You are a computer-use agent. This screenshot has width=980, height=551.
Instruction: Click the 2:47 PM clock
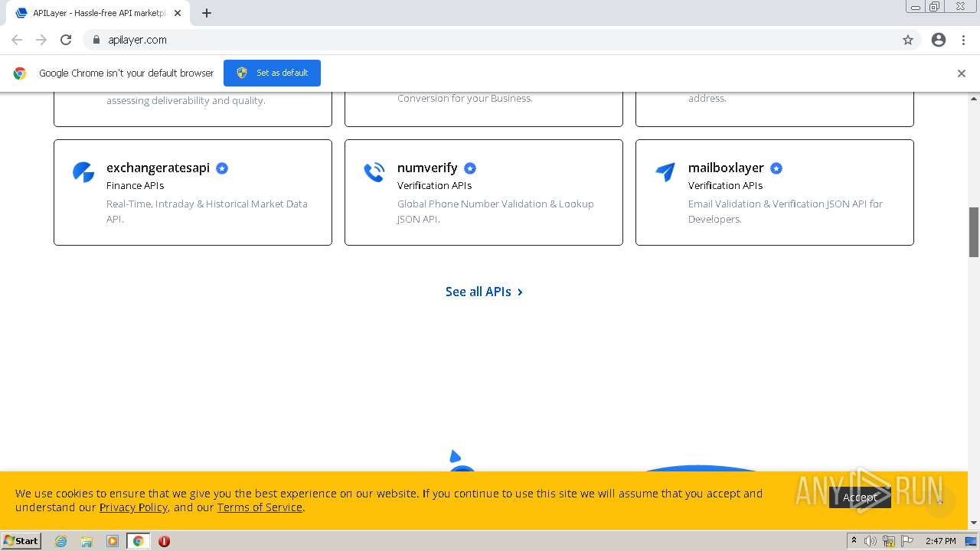pos(941,541)
